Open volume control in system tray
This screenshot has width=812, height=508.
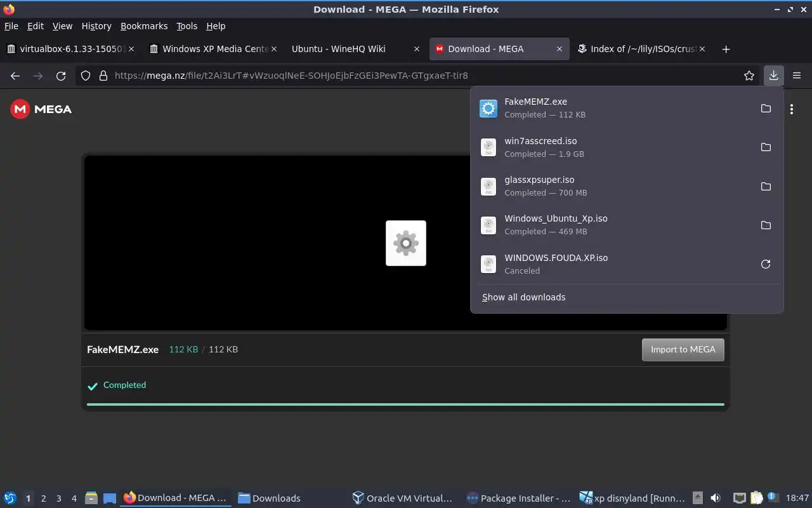pos(716,498)
